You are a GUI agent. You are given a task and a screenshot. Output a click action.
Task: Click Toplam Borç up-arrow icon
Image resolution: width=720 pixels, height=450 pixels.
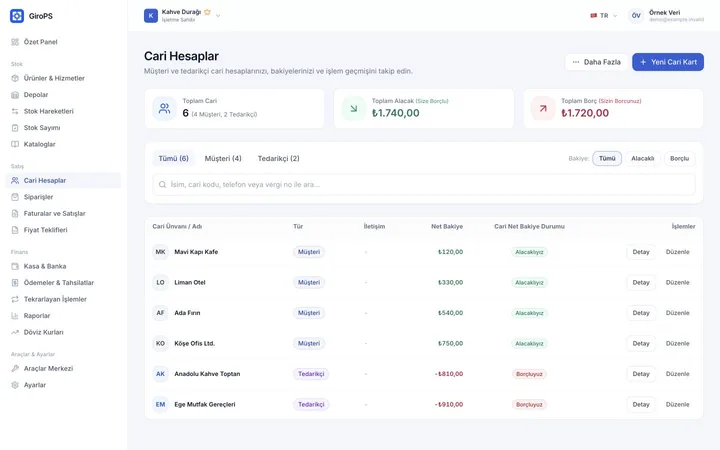(x=543, y=109)
